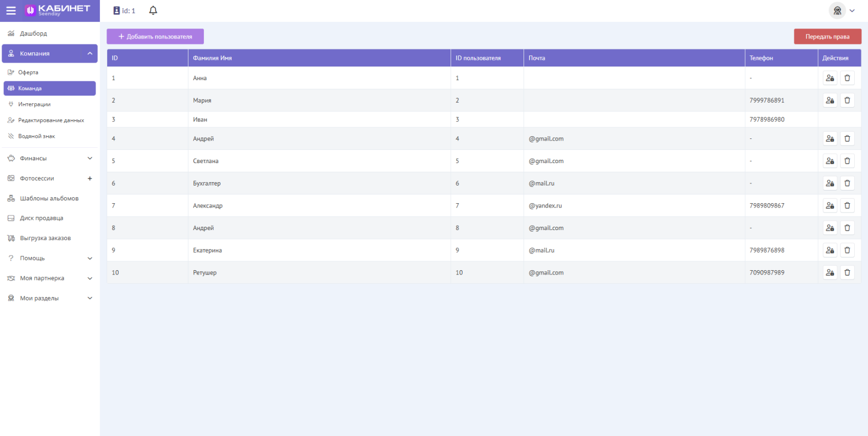Open Водяной знак settings
This screenshot has height=436, width=868.
point(36,136)
